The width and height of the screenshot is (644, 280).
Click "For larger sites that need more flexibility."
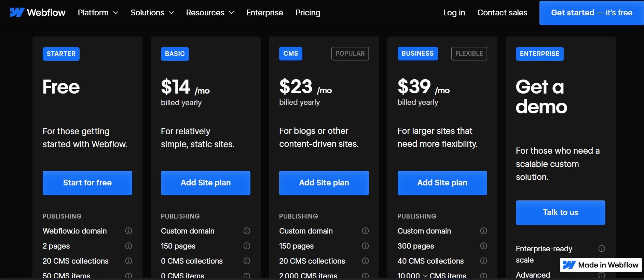[x=437, y=137]
